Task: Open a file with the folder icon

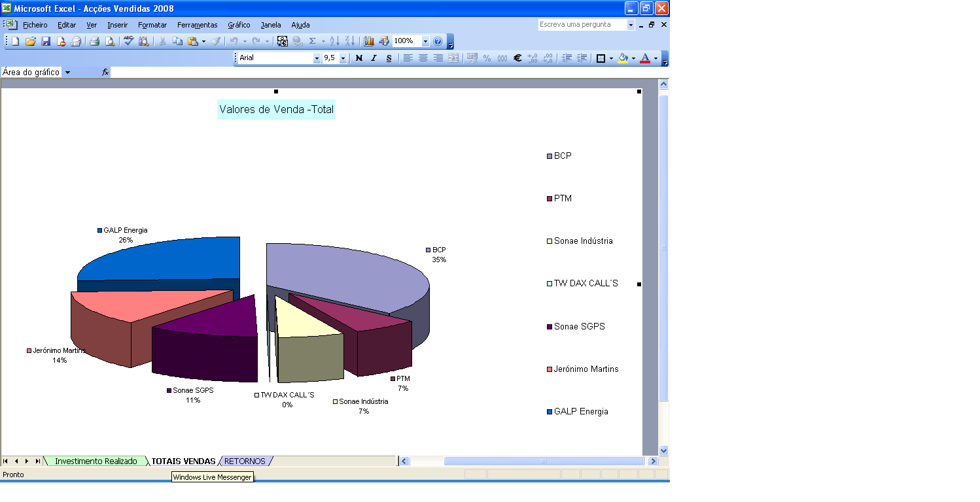Action: [31, 41]
